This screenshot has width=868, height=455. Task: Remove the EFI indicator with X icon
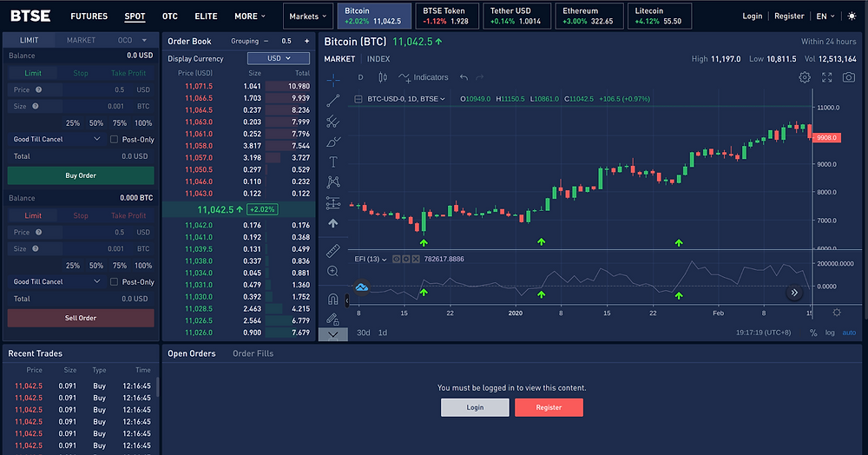pyautogui.click(x=416, y=259)
